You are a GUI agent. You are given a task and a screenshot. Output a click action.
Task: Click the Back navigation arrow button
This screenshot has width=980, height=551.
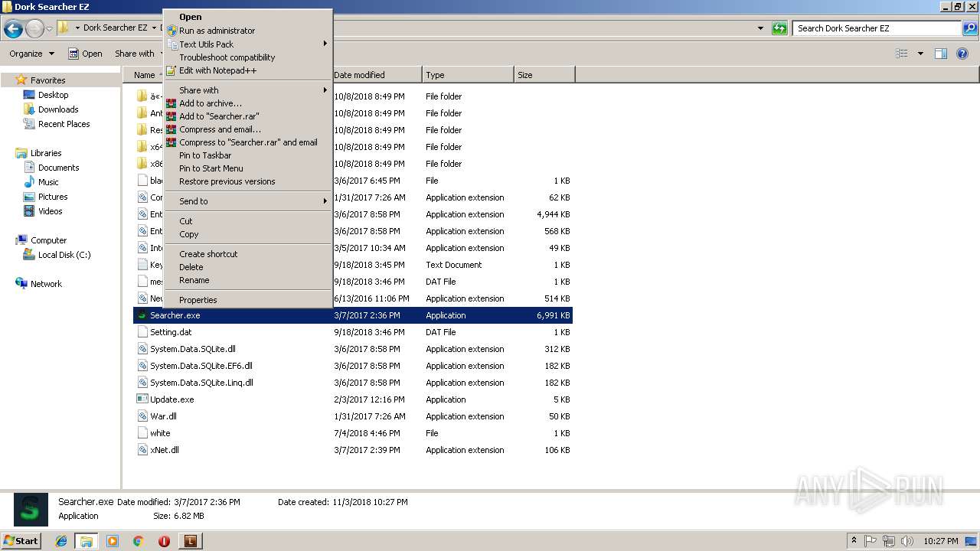pos(13,29)
